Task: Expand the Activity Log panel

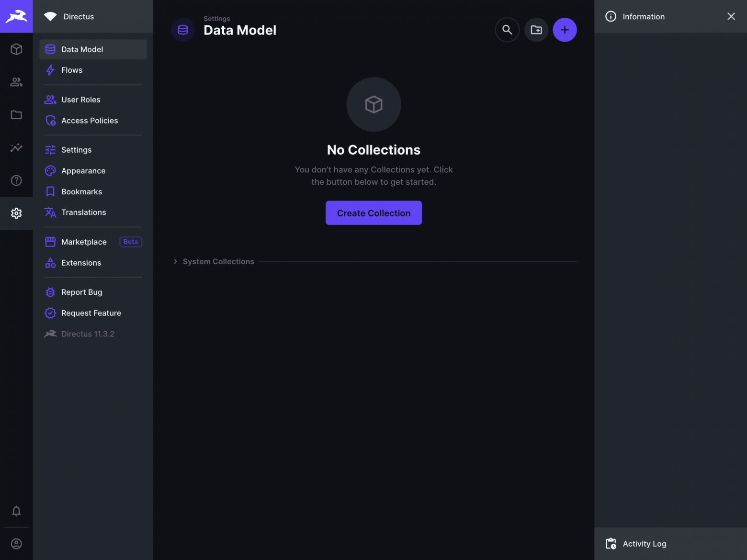Action: 670,544
